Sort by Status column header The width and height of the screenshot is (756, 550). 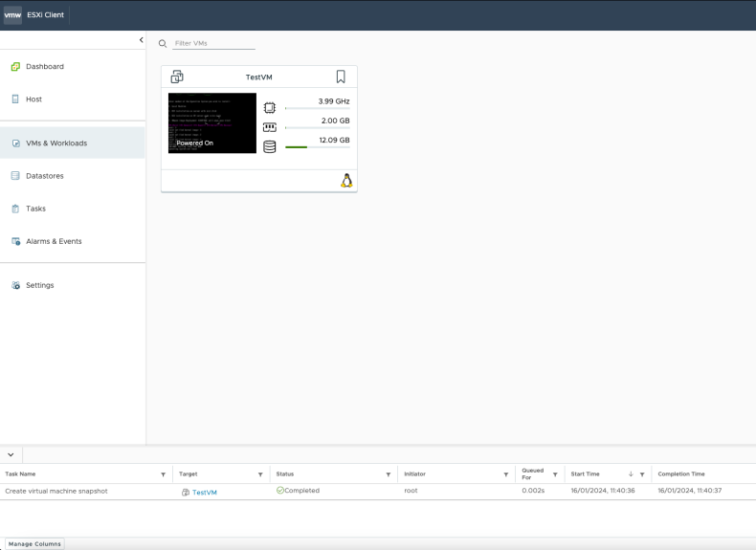coord(285,474)
